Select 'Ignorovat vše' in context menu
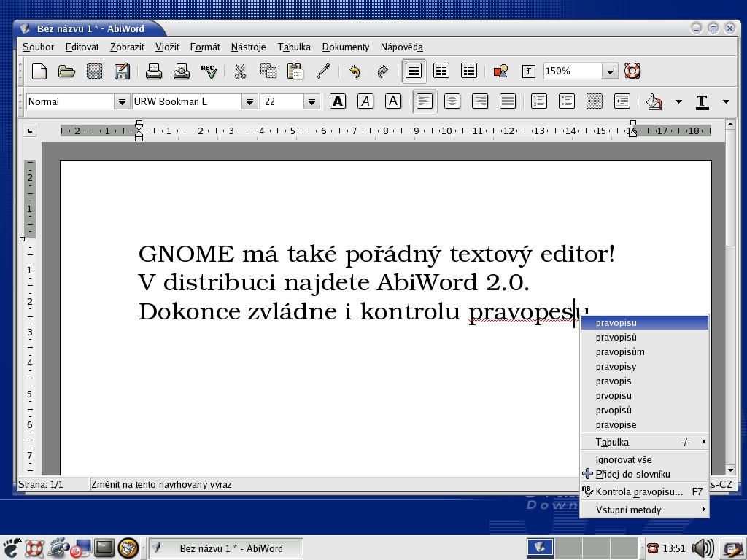This screenshot has height=560, width=747. (645, 459)
